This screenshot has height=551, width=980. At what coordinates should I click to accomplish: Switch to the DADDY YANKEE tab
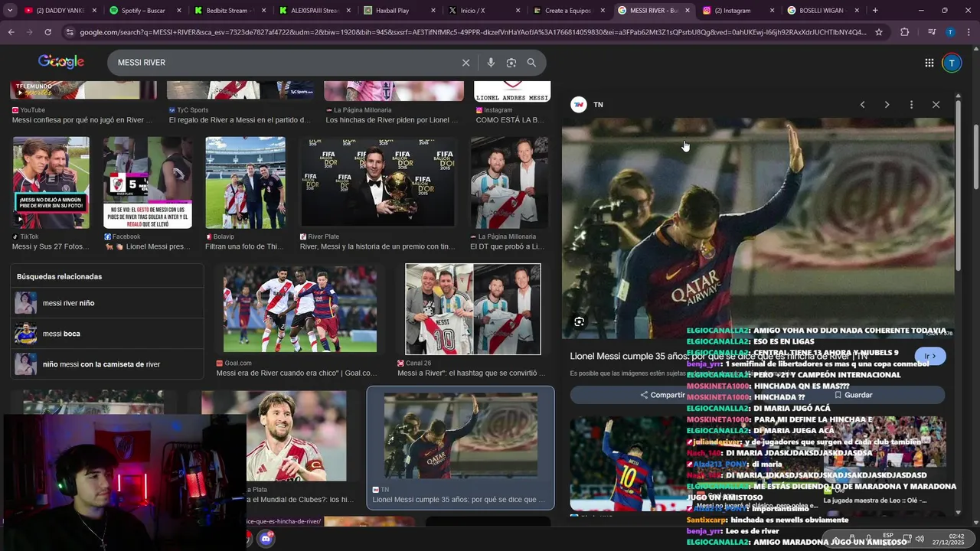61,11
